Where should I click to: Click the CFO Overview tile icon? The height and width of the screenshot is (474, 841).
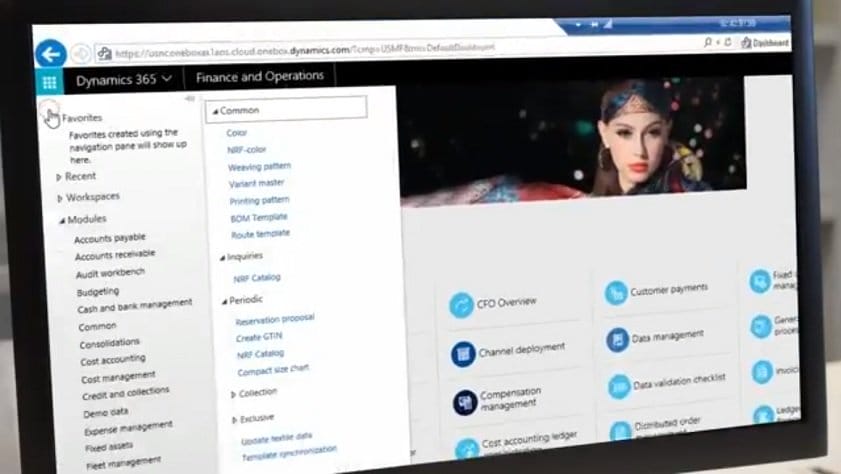(x=461, y=305)
